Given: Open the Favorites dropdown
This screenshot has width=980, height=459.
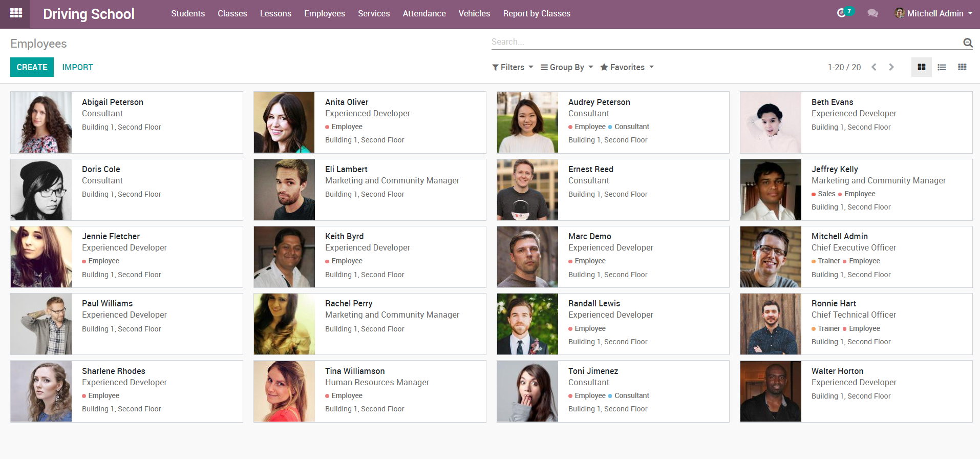Looking at the screenshot, I should [x=627, y=67].
